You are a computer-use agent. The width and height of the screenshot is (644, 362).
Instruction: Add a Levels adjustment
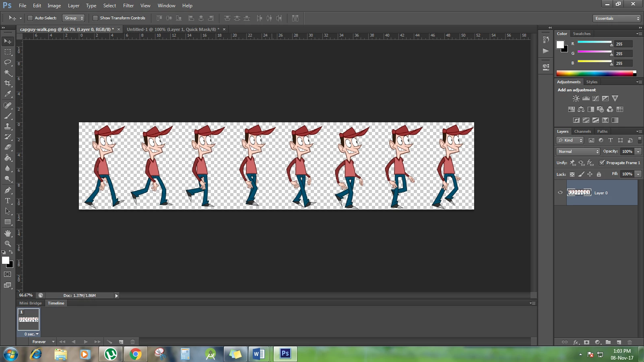(586, 99)
